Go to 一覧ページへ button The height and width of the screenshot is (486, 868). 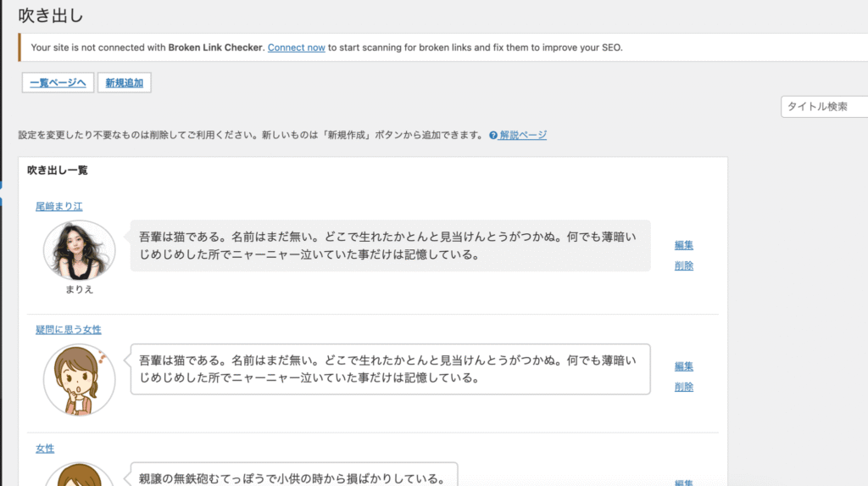point(58,82)
